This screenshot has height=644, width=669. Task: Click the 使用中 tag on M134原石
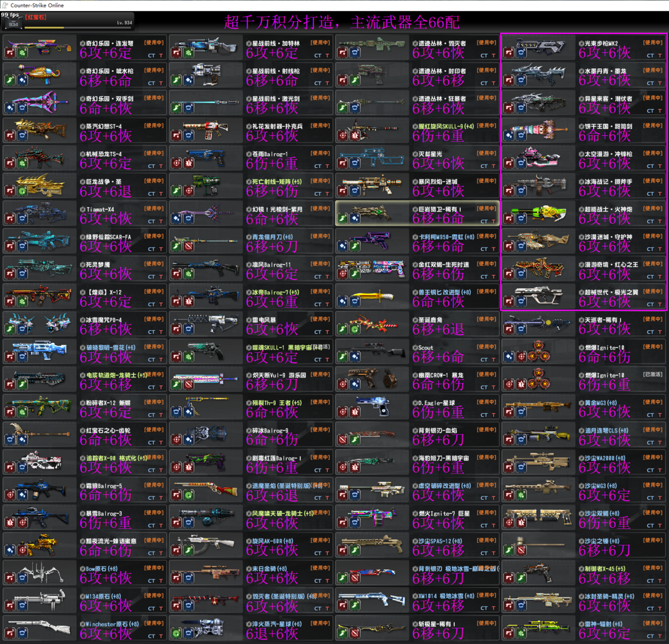(x=154, y=595)
